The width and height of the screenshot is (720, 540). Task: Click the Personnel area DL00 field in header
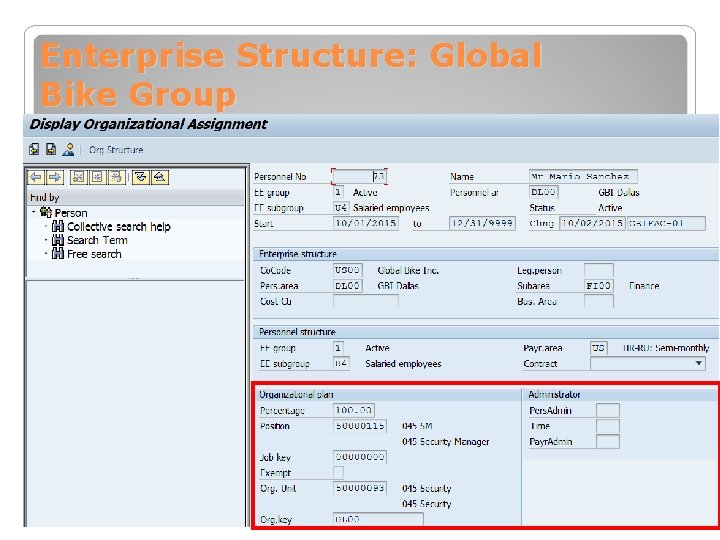pyautogui.click(x=543, y=192)
